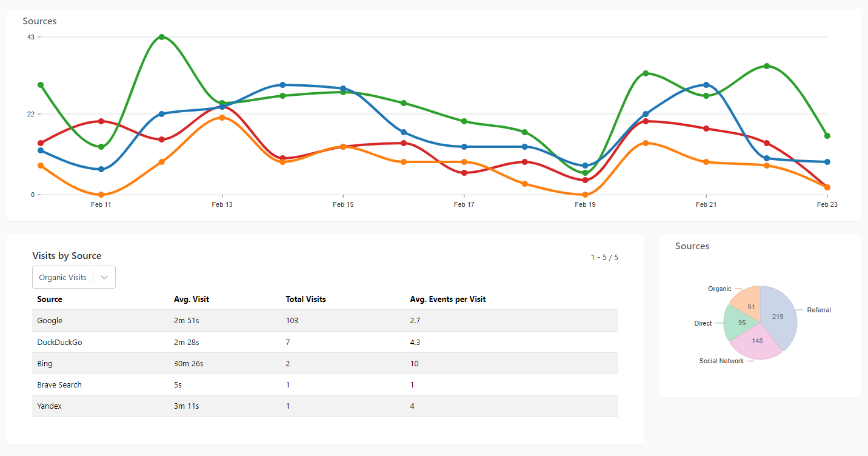Sort by Avg. Visit column header
This screenshot has height=456, width=868.
tap(192, 299)
